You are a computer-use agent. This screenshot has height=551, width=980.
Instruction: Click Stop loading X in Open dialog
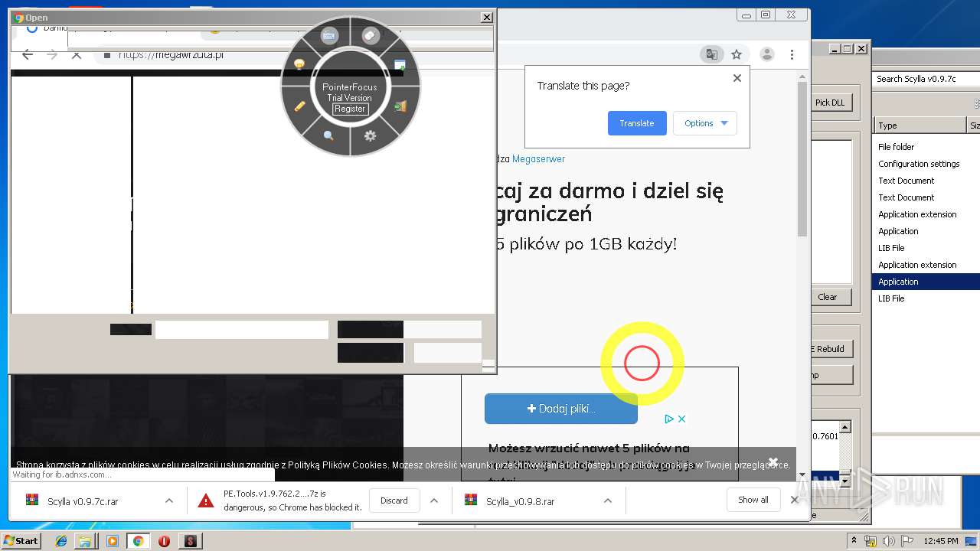click(77, 54)
